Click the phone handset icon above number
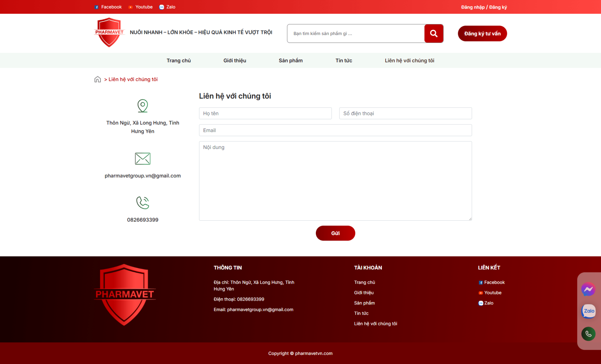Viewport: 601px width, 364px height. coord(143,203)
